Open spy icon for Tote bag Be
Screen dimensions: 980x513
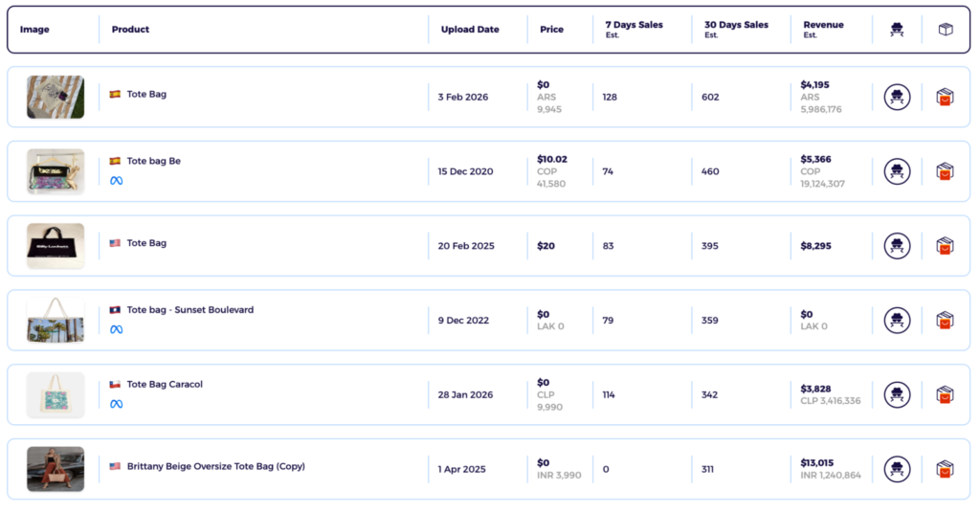897,171
